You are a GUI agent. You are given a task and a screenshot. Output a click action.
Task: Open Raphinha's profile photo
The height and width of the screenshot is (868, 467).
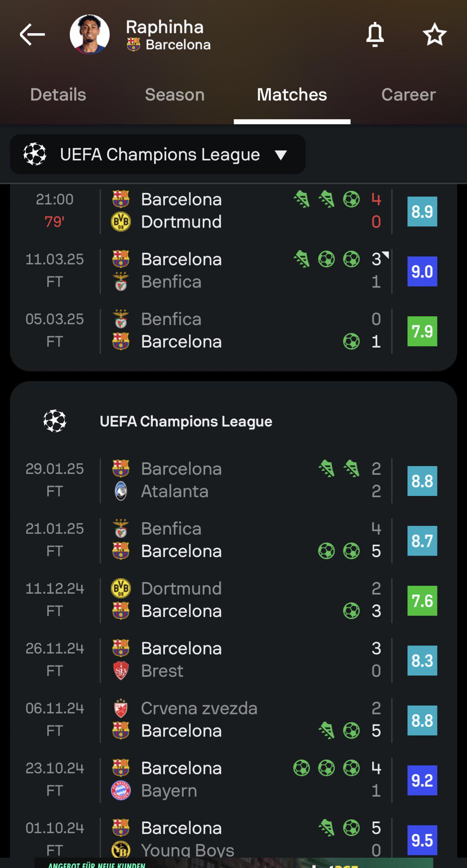point(90,35)
